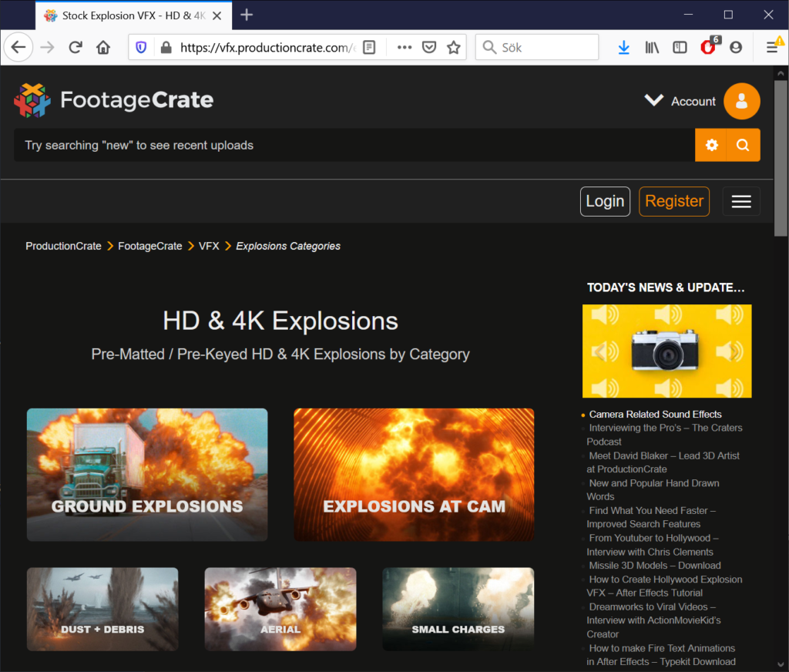
Task: Click the Register button
Action: click(x=674, y=201)
